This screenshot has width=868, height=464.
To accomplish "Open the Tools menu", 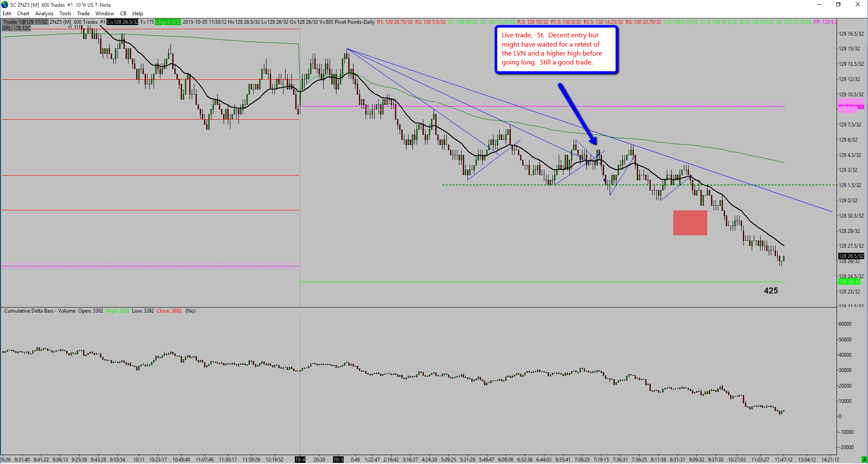I will [65, 13].
